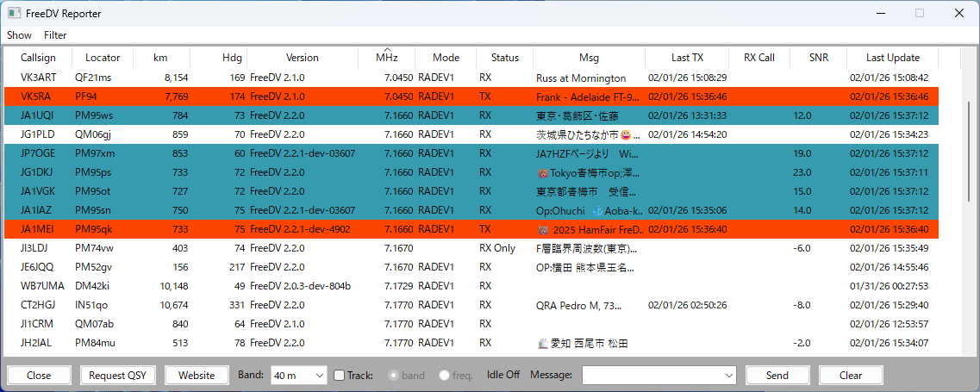This screenshot has height=392, width=980.
Task: Select the JE6JQQ callsign row
Action: pyautogui.click(x=471, y=267)
